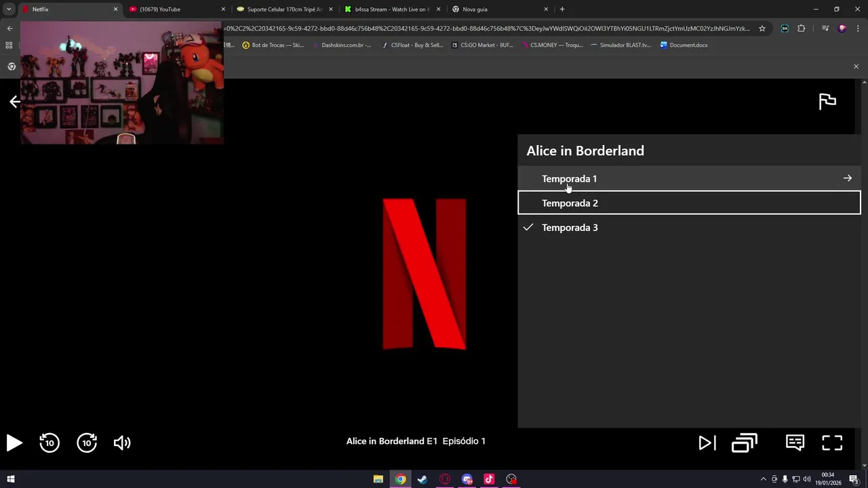Screen dimensions: 868x488
Task: Open TikTok from the taskbar
Action: click(489, 479)
